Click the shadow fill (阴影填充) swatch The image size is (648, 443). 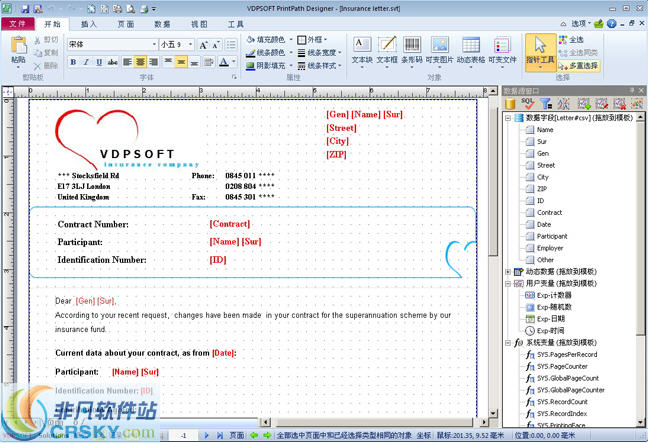pos(250,66)
